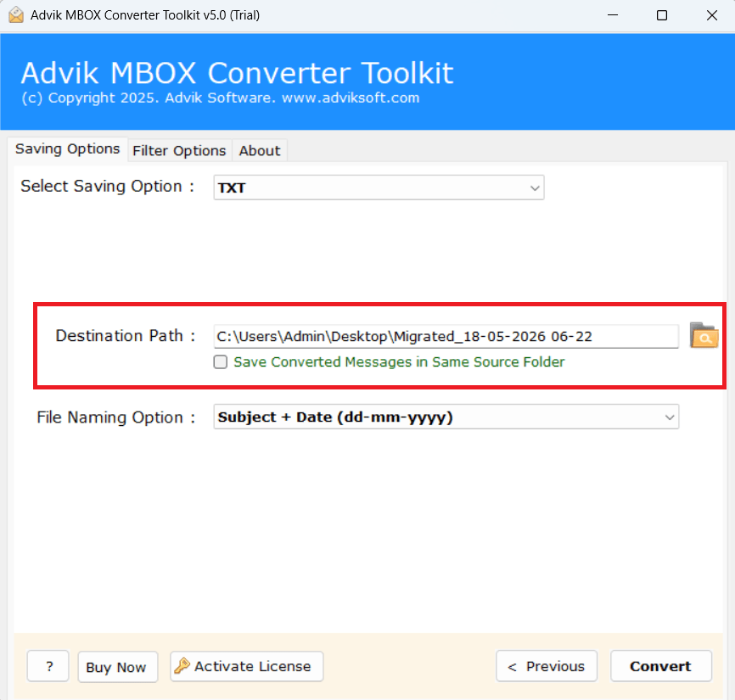Open help with the ? button
The image size is (735, 700).
point(48,666)
